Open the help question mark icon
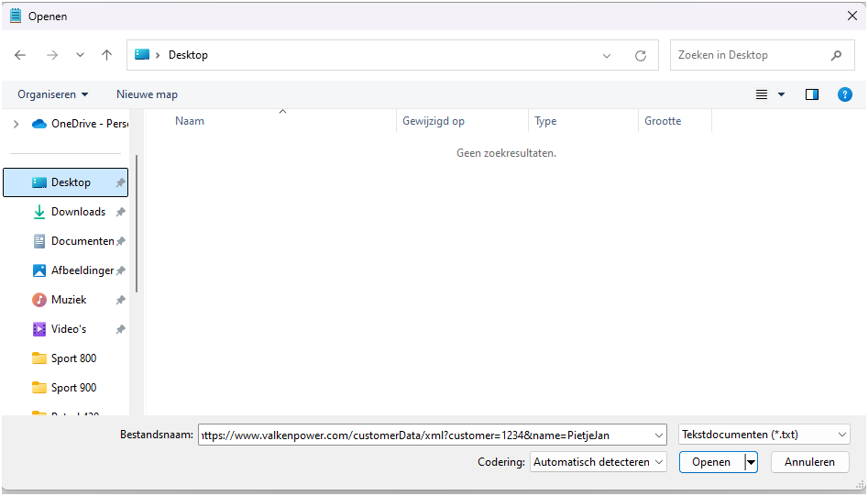The width and height of the screenshot is (868, 496). point(845,94)
